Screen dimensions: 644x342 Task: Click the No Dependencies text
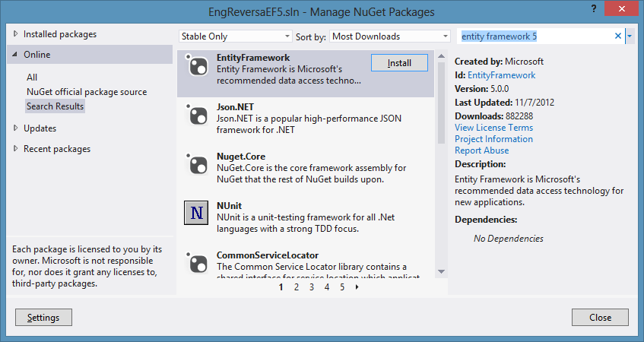point(509,239)
